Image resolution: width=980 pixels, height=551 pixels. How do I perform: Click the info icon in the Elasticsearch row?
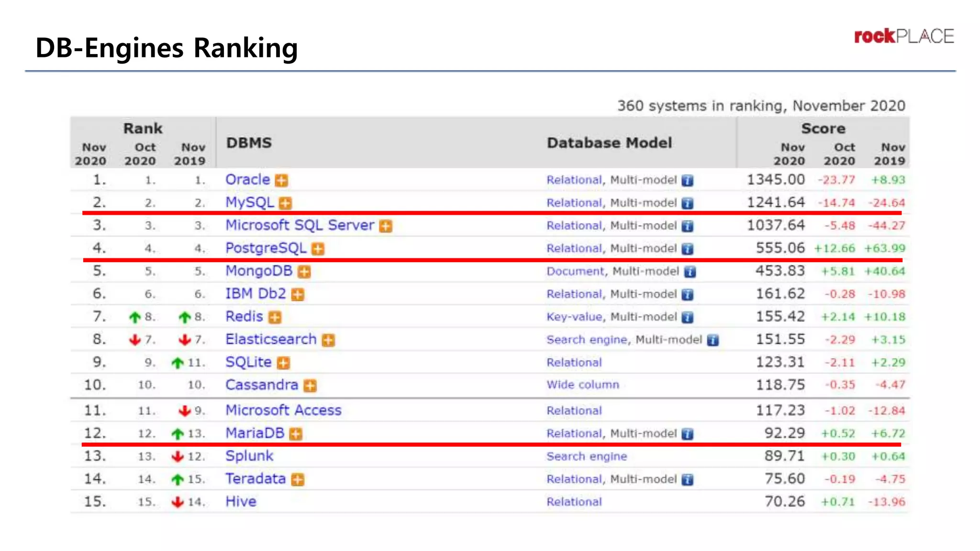(x=713, y=340)
